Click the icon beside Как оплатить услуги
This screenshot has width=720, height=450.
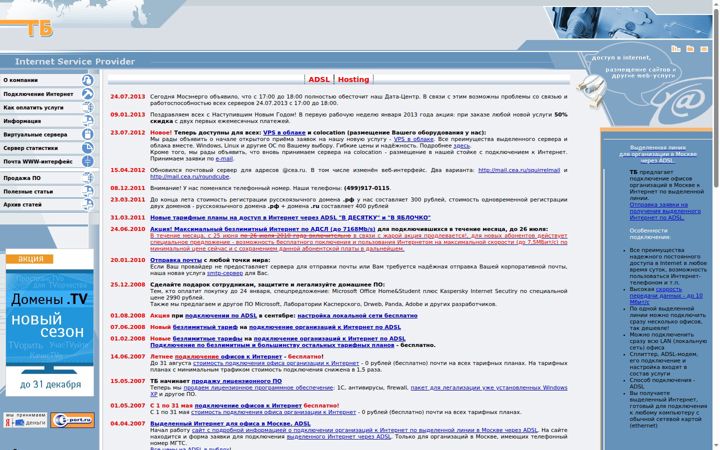tap(87, 107)
